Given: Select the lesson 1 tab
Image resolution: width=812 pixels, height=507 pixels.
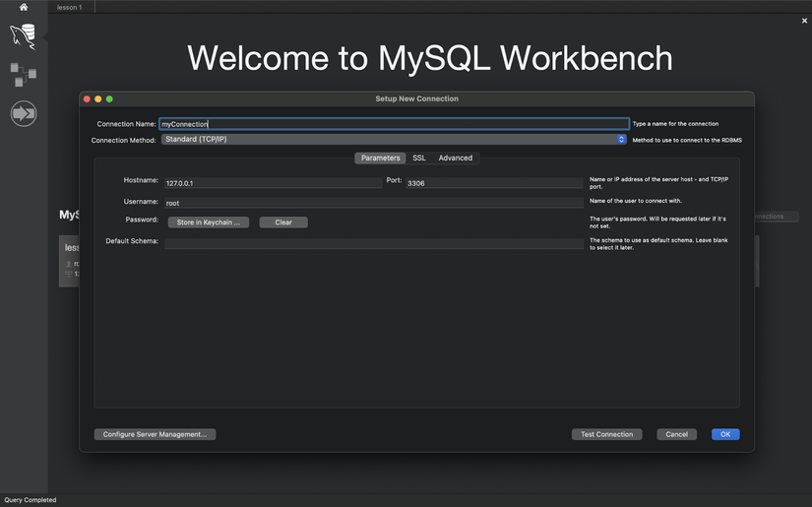Looking at the screenshot, I should (x=69, y=7).
